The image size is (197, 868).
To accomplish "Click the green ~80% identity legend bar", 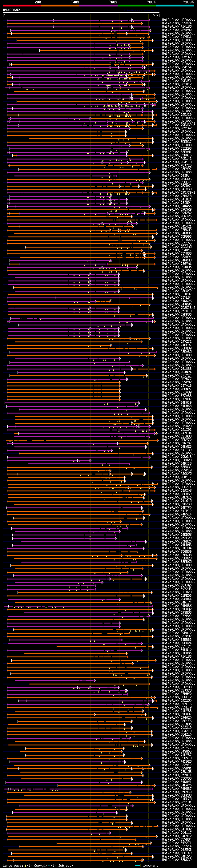I will [x=137, y=6].
